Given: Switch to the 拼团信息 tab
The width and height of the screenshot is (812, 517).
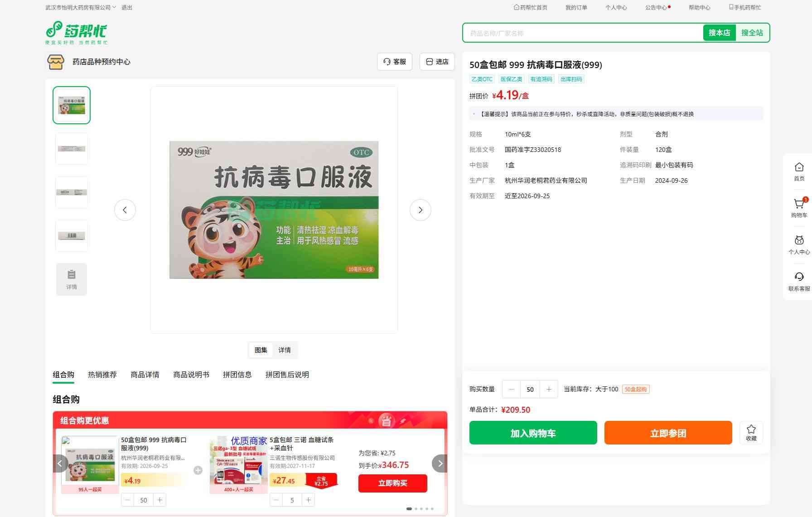Looking at the screenshot, I should tap(237, 375).
